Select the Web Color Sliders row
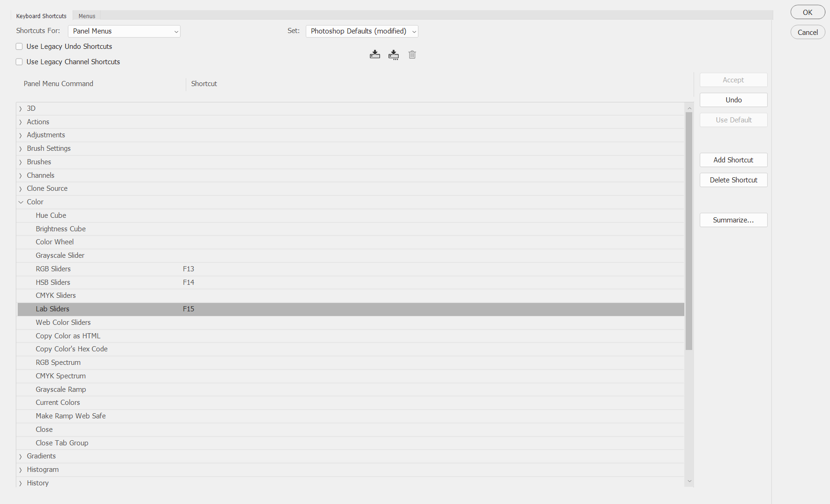This screenshot has height=504, width=830. (351, 323)
